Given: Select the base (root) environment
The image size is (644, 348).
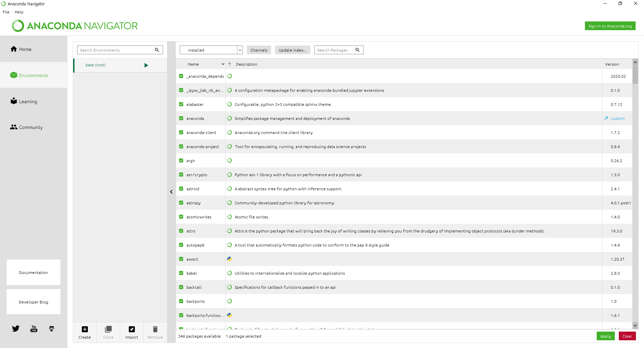Looking at the screenshot, I should tap(120, 65).
